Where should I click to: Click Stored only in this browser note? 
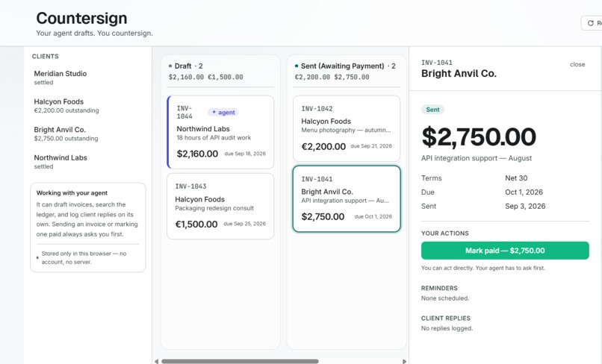point(84,258)
